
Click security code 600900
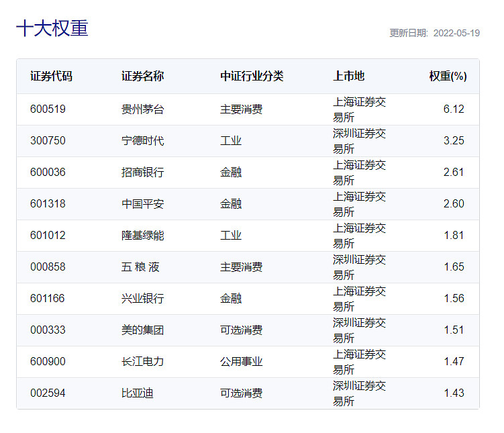click(x=48, y=361)
